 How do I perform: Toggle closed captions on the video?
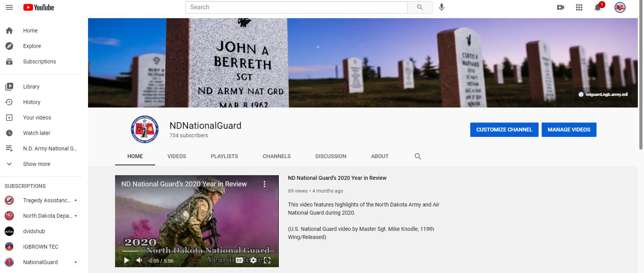pos(239,260)
